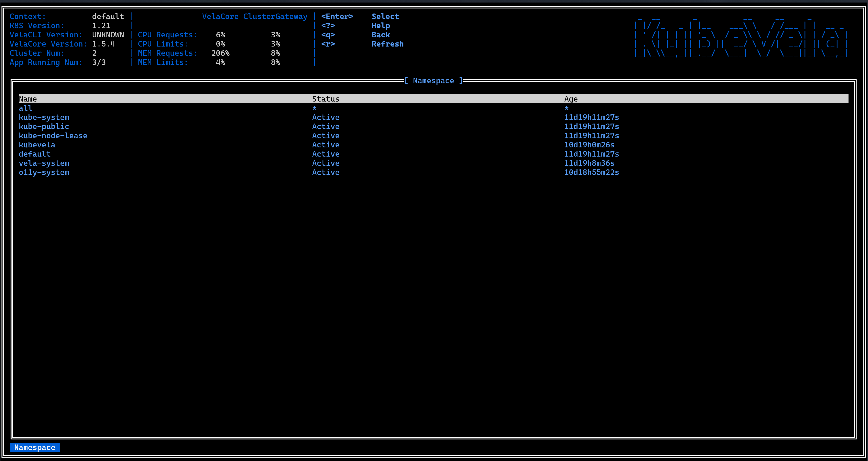Select the default namespace row
The width and height of the screenshot is (868, 461).
click(433, 154)
